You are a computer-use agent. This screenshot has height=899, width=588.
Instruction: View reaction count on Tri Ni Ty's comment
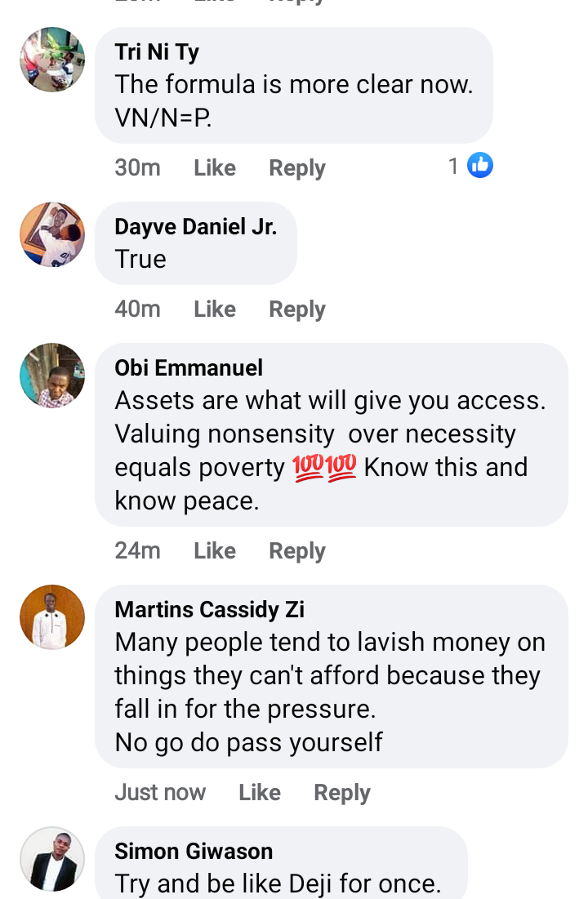453,167
